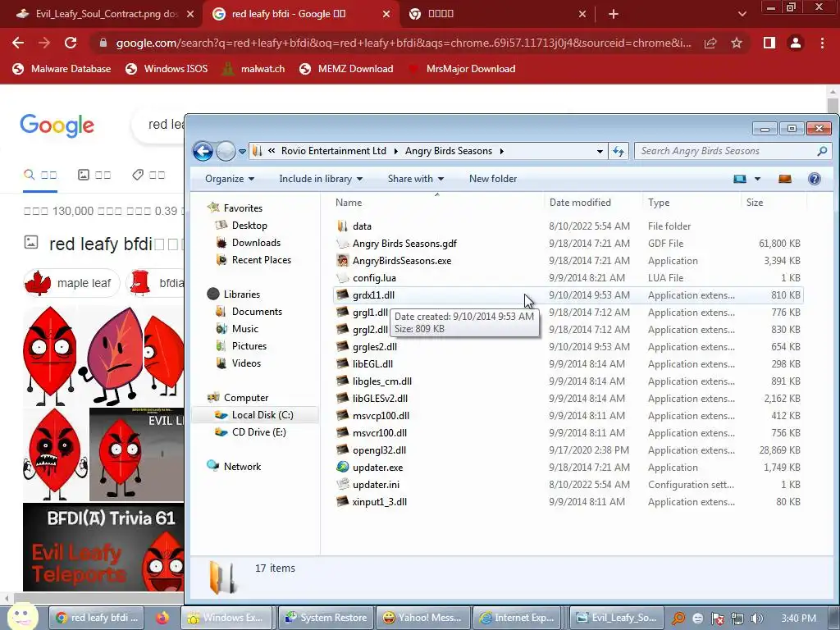840x630 pixels.
Task: Open Malware Database bookmark
Action: 62,69
